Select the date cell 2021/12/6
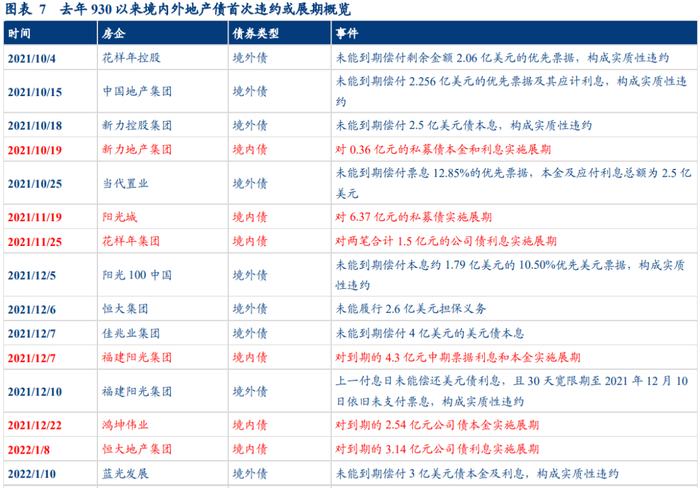The width and height of the screenshot is (700, 488). click(x=32, y=309)
